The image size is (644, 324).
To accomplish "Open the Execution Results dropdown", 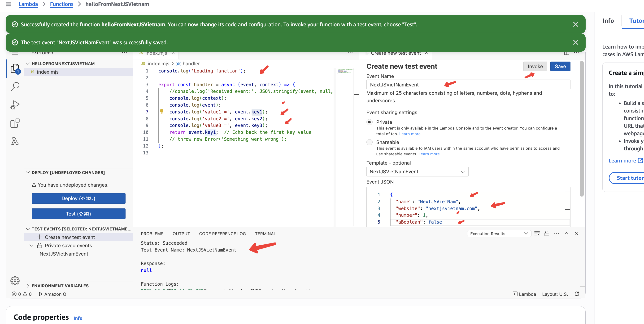I will pos(499,233).
